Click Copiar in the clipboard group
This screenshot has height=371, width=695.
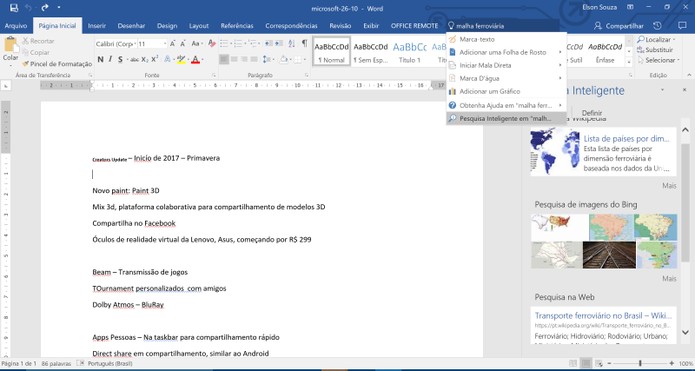(x=36, y=52)
